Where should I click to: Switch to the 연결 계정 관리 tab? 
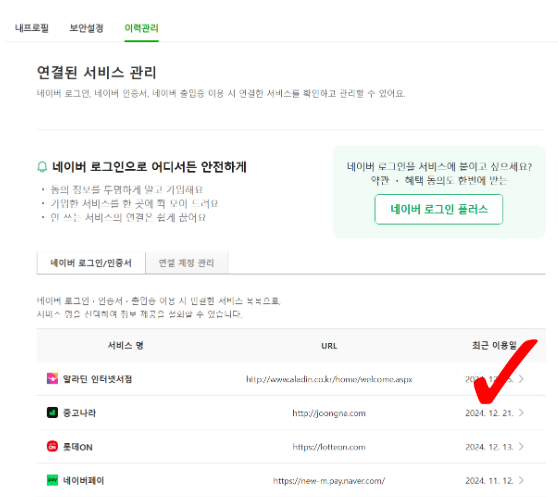click(x=186, y=263)
